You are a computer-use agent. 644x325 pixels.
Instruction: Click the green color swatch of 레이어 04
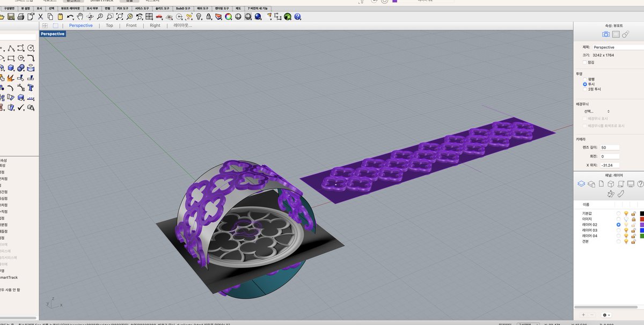point(642,236)
